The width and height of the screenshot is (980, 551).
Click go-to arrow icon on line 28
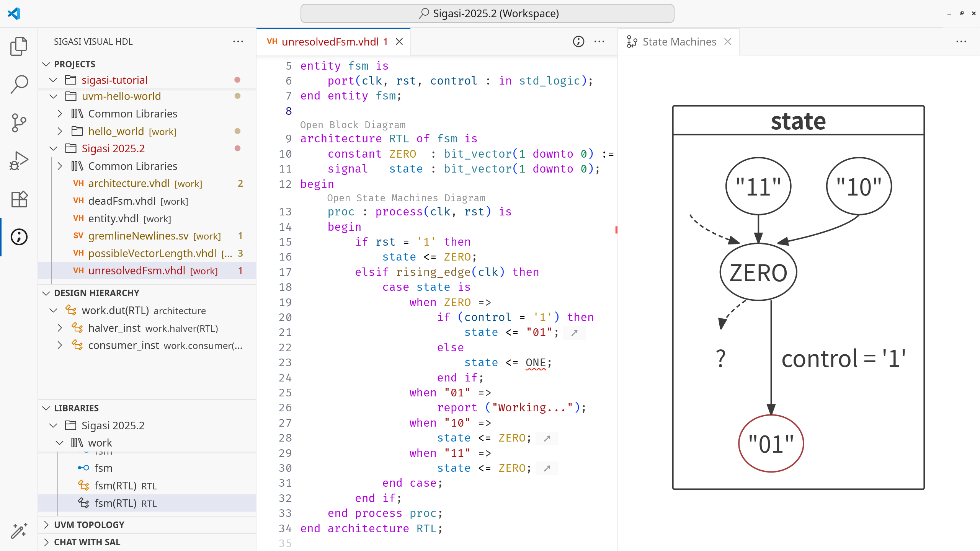[x=547, y=439]
